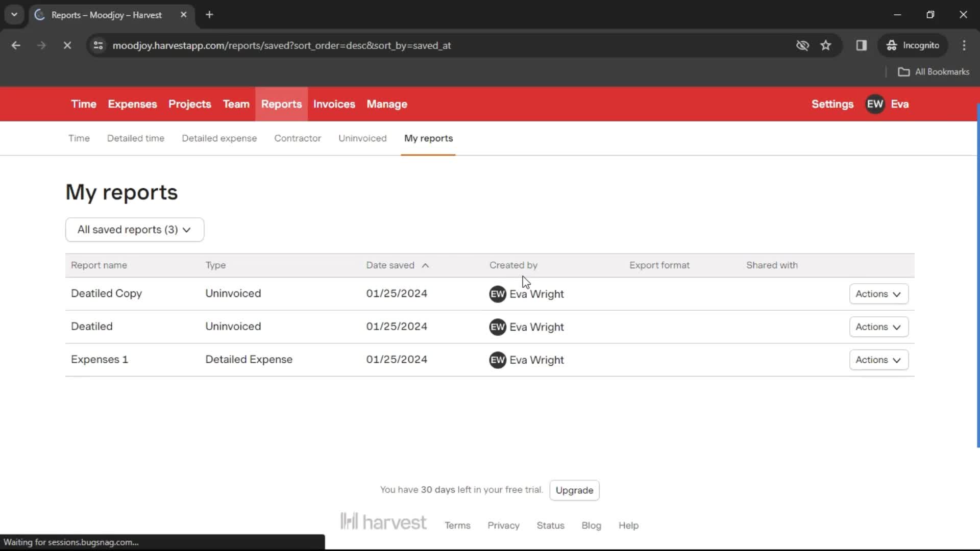Click the Shared with column header

click(x=772, y=265)
